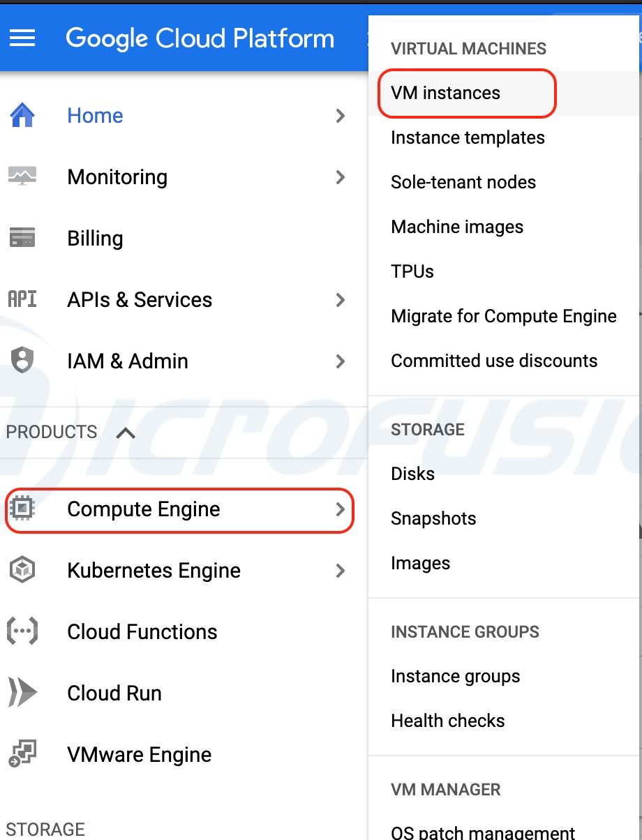
Task: Click the IAM & Admin shield icon
Action: [24, 361]
